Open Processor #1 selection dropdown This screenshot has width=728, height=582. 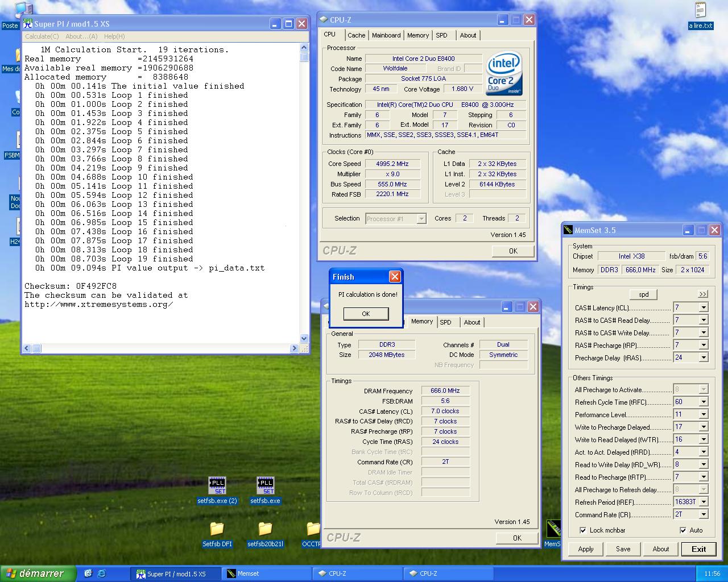421,219
